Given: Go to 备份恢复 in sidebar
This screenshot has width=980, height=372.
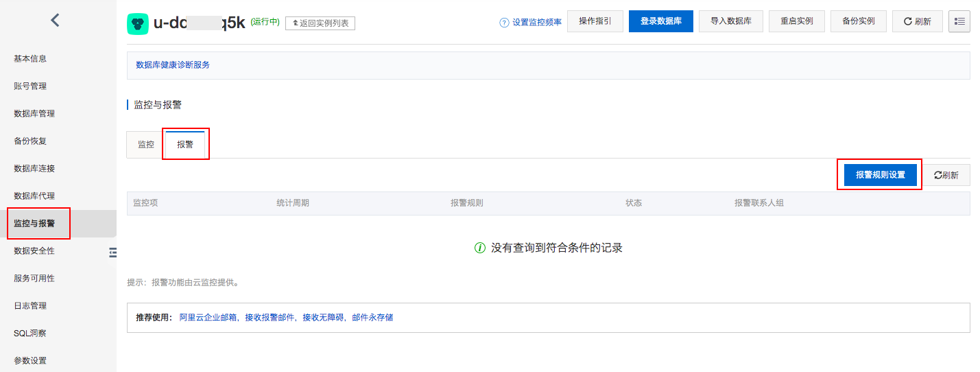Looking at the screenshot, I should click(x=30, y=141).
